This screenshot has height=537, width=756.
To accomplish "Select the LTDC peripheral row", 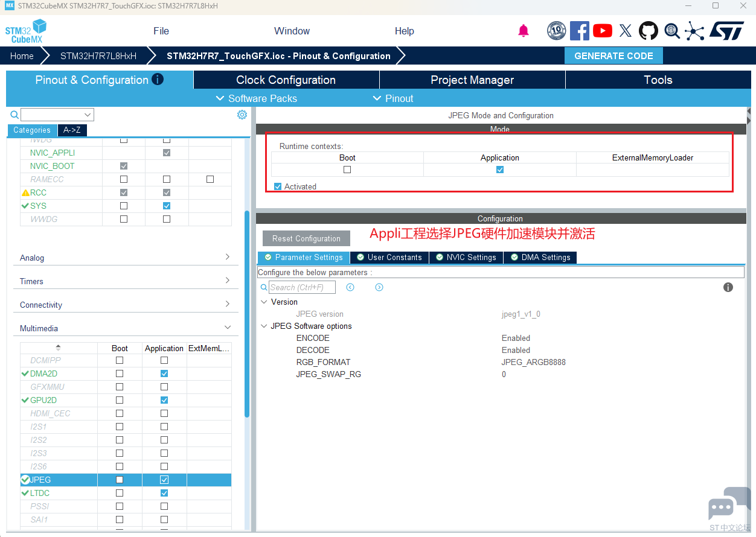I will pyautogui.click(x=126, y=493).
